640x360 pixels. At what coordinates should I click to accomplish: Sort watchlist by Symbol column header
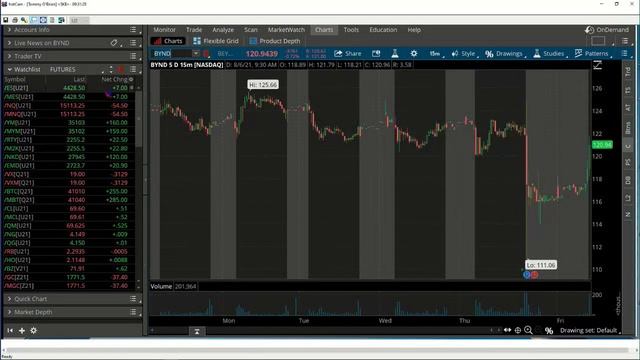tap(15, 79)
